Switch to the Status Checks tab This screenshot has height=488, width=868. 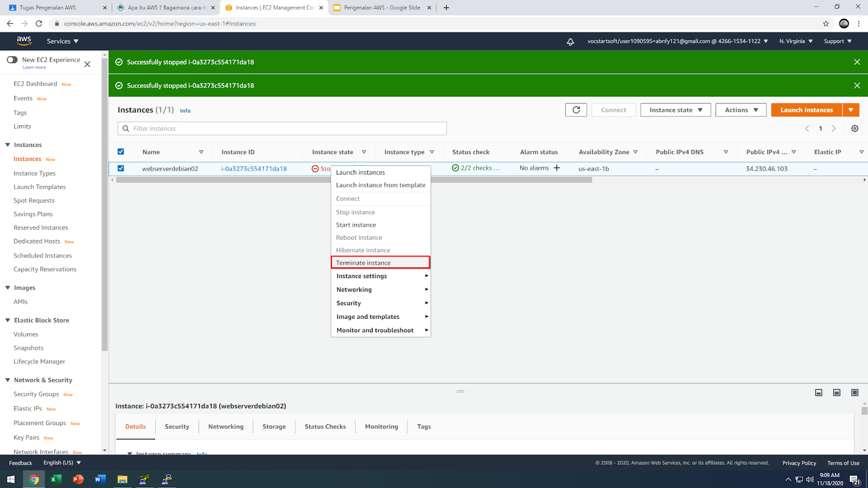(x=325, y=427)
